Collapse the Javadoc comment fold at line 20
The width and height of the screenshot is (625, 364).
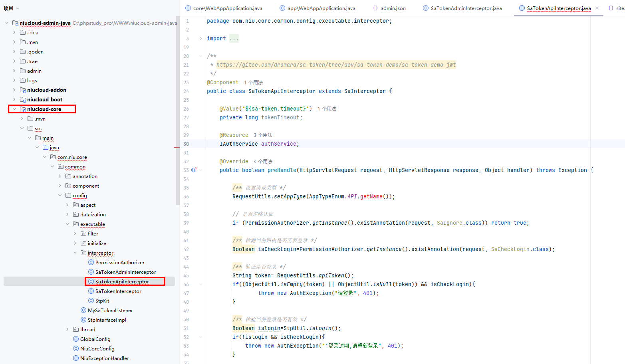tap(200, 56)
